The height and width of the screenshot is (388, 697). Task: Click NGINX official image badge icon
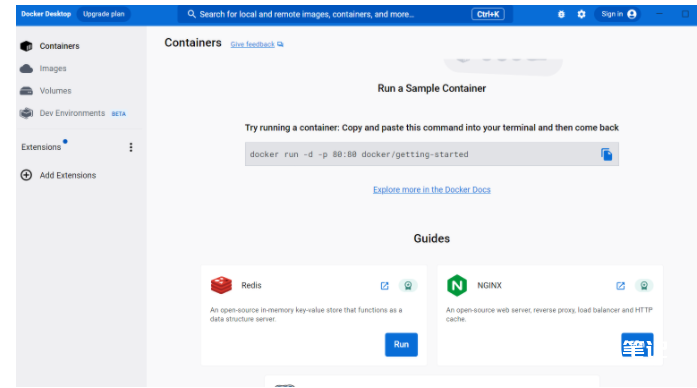click(x=644, y=285)
